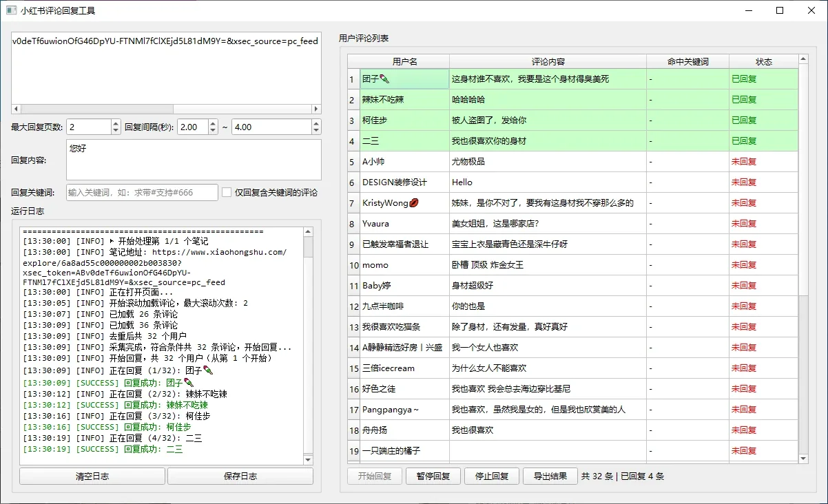This screenshot has width=828, height=504.
Task: Select username Yvaura
Action: point(405,224)
